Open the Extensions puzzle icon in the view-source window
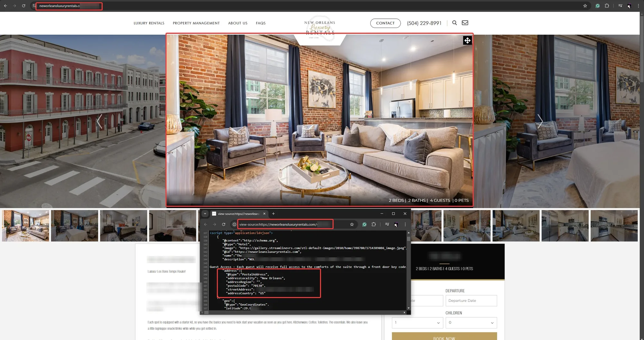The width and height of the screenshot is (644, 340). (374, 225)
